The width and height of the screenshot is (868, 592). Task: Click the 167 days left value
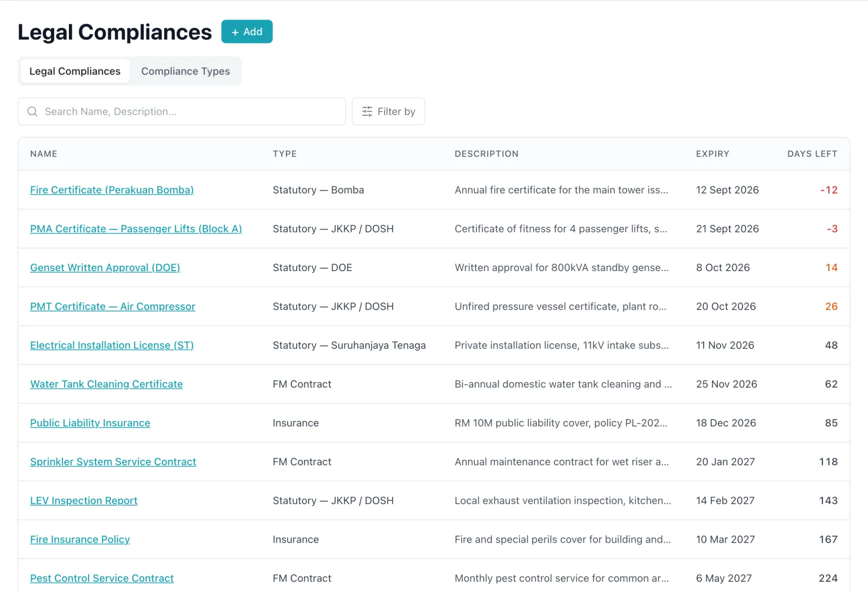click(x=828, y=539)
